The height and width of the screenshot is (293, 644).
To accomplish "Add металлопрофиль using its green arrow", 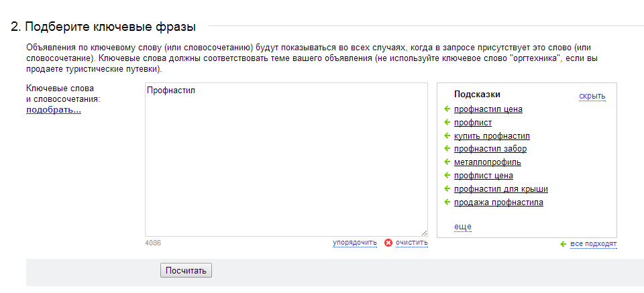I will pyautogui.click(x=447, y=162).
